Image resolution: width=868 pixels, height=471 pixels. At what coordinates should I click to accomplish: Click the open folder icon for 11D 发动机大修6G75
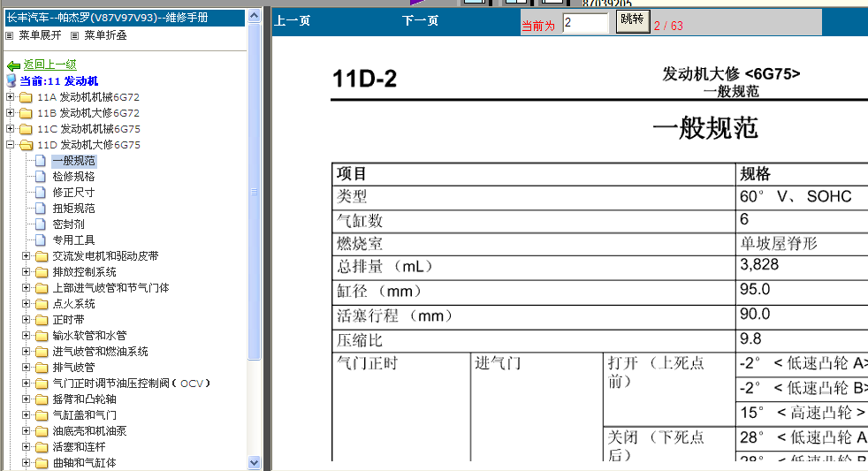point(26,145)
